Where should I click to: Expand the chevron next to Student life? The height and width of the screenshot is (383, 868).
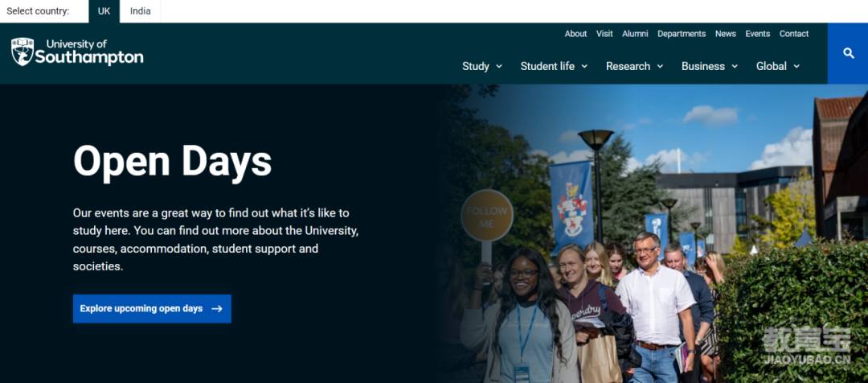(x=584, y=67)
